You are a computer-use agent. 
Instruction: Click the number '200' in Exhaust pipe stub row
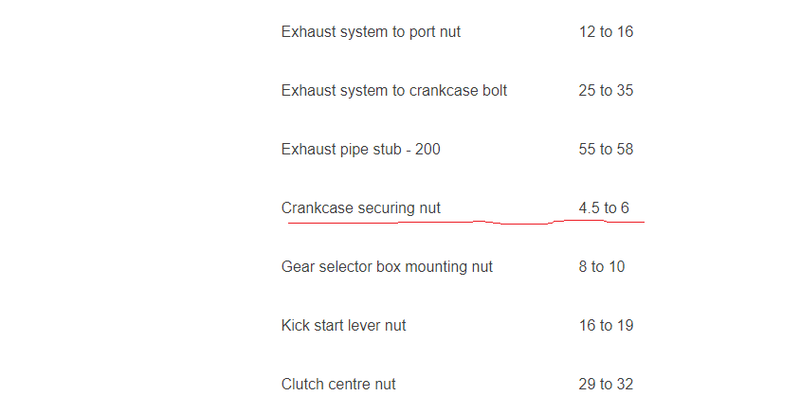(428, 150)
